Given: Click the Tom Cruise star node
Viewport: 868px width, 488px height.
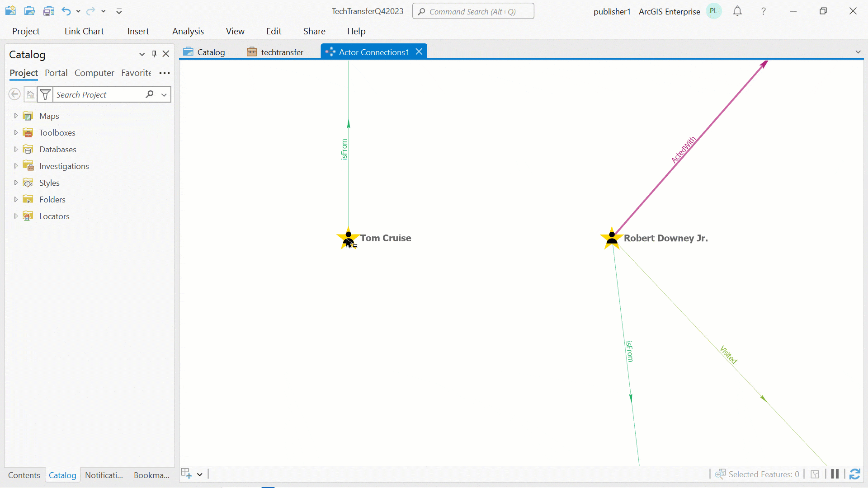Looking at the screenshot, I should click(x=348, y=238).
